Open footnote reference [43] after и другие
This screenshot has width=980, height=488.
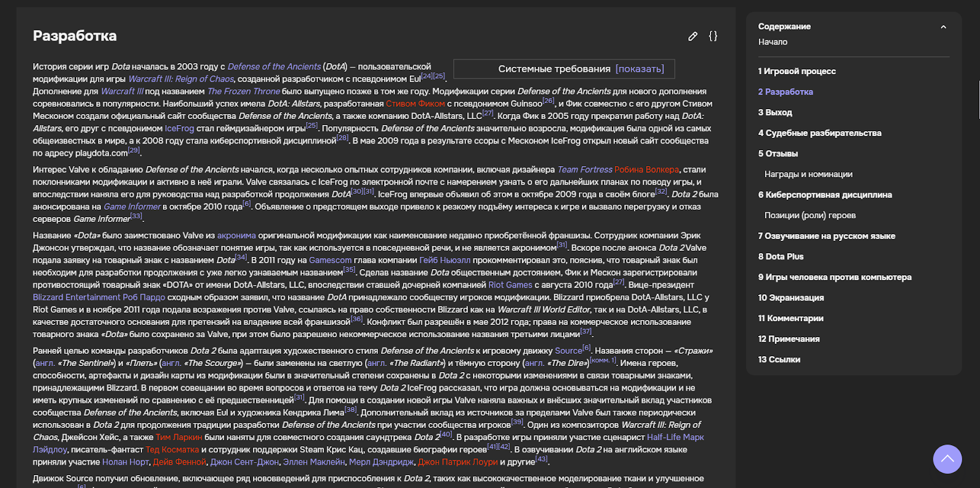541,459
